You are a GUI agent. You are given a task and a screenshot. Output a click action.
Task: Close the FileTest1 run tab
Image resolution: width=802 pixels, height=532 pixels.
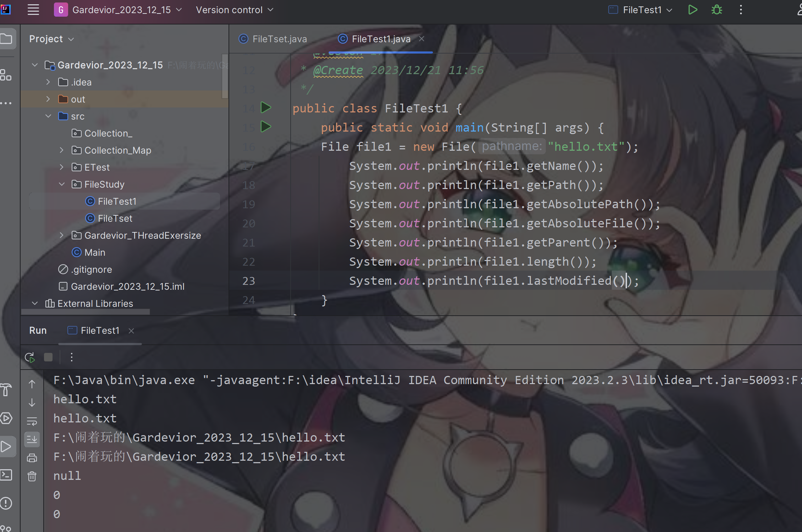tap(131, 331)
